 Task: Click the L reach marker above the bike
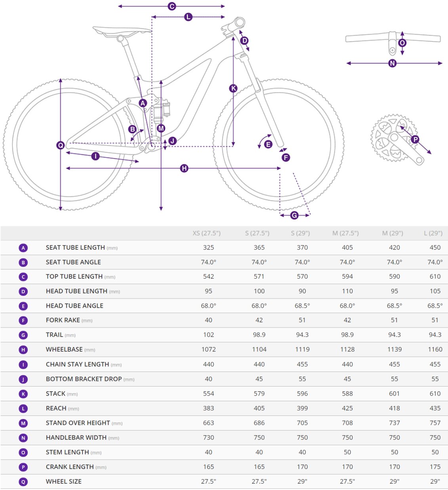[188, 17]
